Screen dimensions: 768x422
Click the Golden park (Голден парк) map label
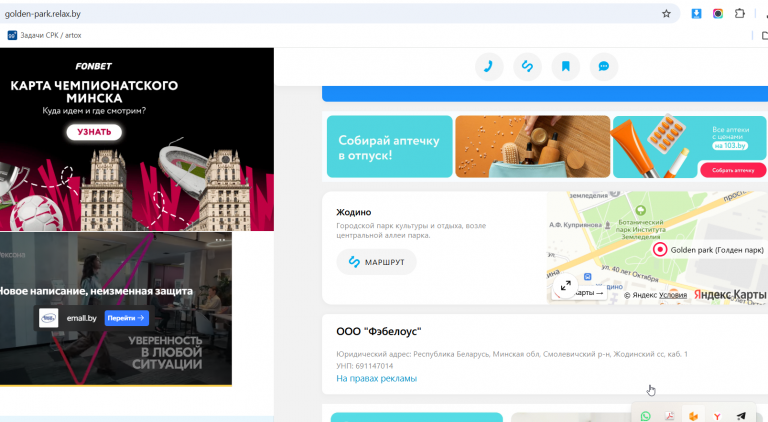(x=717, y=250)
